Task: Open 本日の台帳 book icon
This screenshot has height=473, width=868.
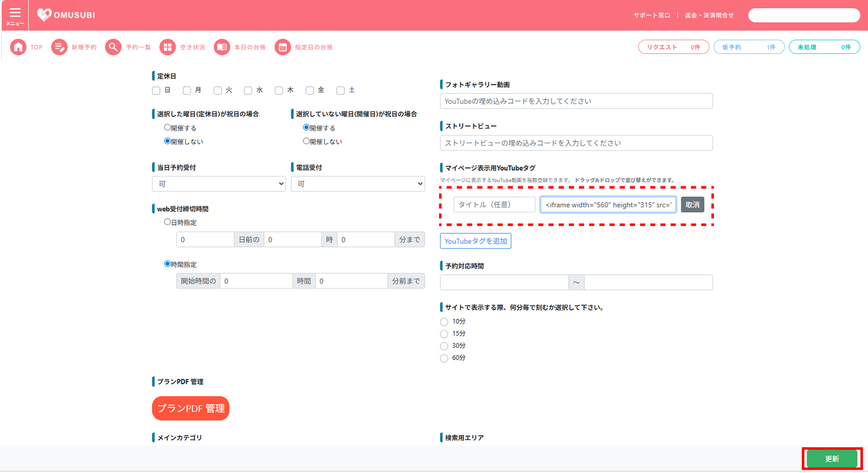Action: [x=222, y=47]
